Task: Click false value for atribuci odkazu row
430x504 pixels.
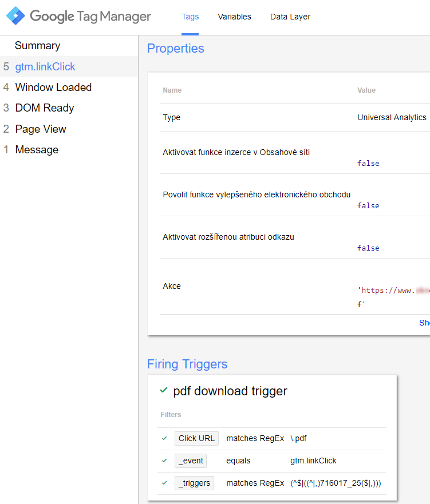Action: [368, 248]
